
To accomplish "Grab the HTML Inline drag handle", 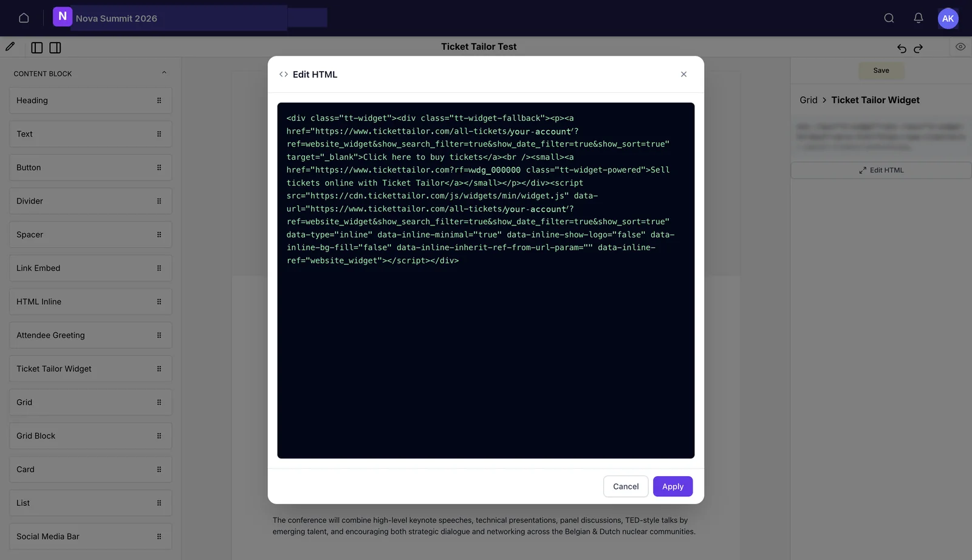I will (159, 302).
